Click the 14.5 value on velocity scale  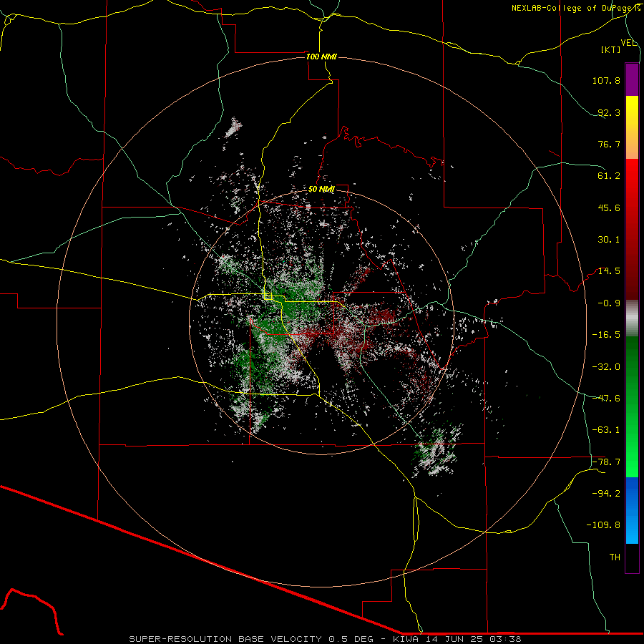point(609,271)
